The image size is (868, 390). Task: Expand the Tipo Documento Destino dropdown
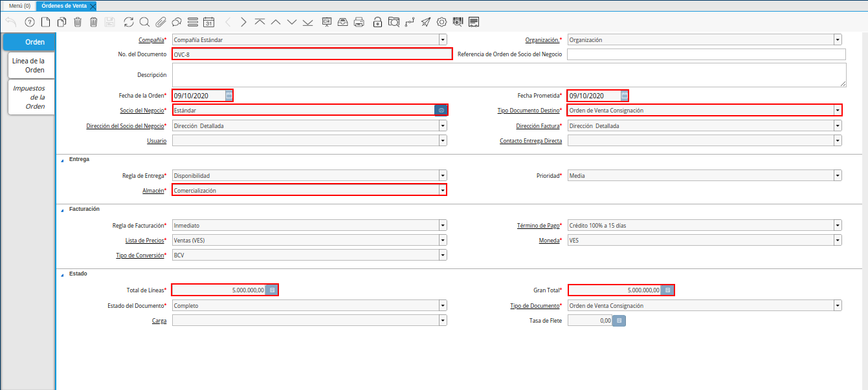click(838, 111)
